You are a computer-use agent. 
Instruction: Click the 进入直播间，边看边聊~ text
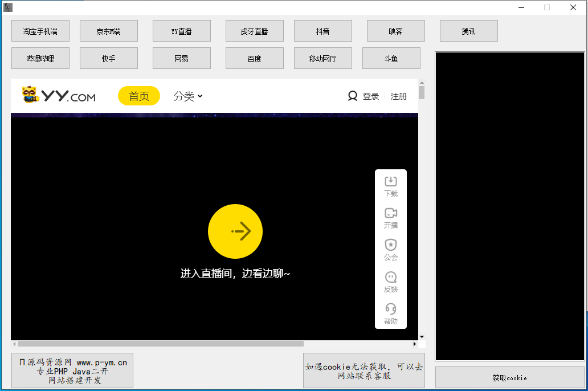(x=235, y=274)
